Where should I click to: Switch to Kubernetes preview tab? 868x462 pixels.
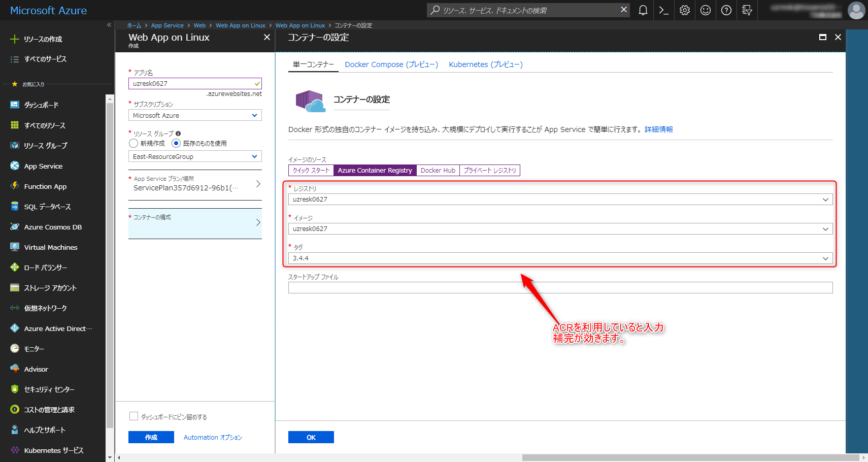pos(486,64)
